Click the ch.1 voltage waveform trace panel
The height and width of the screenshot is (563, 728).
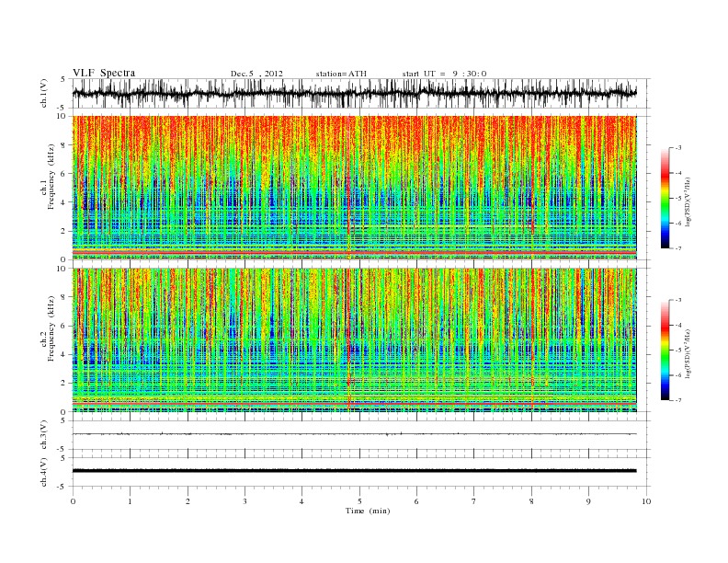coord(361,93)
